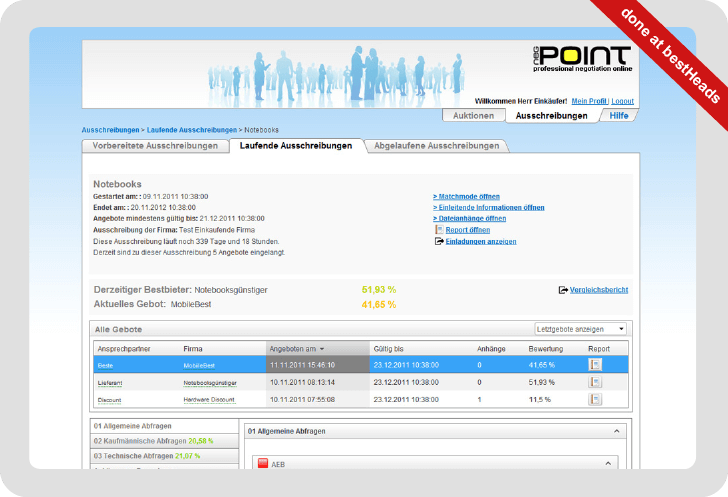Click date 10.11.2011 08:13:14
728x497 pixels.
pyautogui.click(x=302, y=382)
